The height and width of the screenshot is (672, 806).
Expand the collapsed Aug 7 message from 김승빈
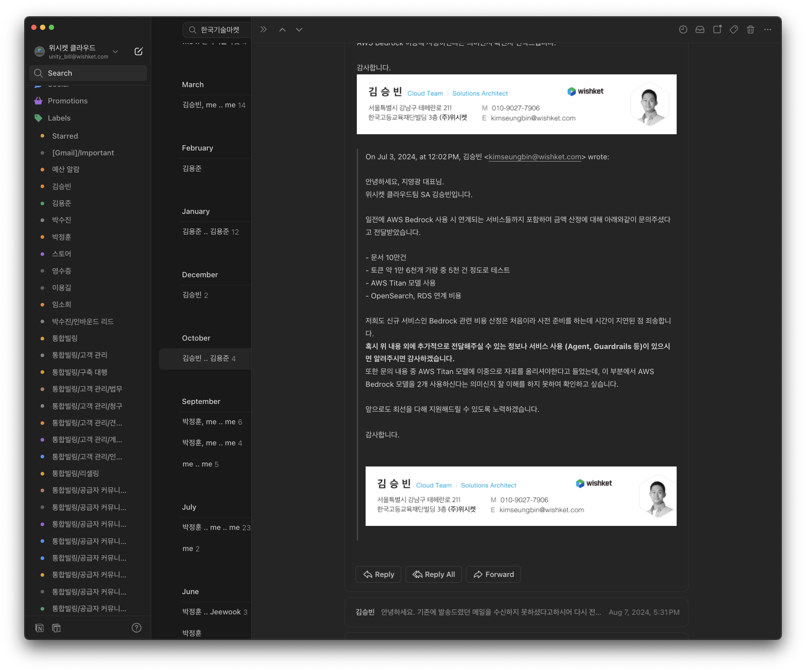click(516, 612)
